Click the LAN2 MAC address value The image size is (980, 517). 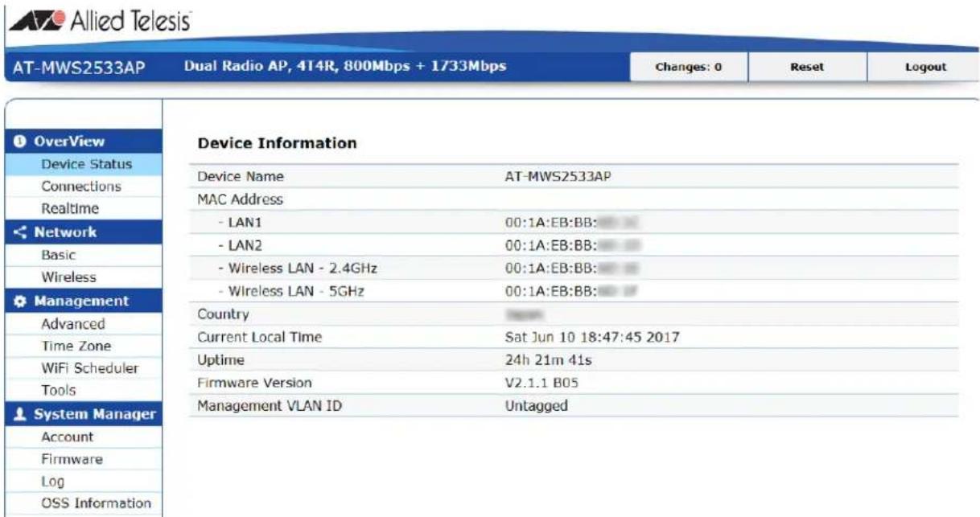coord(572,245)
